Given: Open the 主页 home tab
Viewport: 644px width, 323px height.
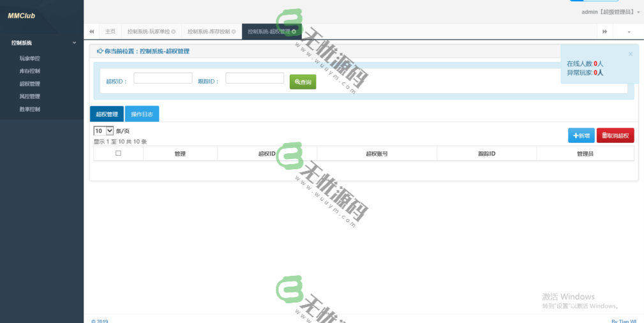Looking at the screenshot, I should [110, 31].
